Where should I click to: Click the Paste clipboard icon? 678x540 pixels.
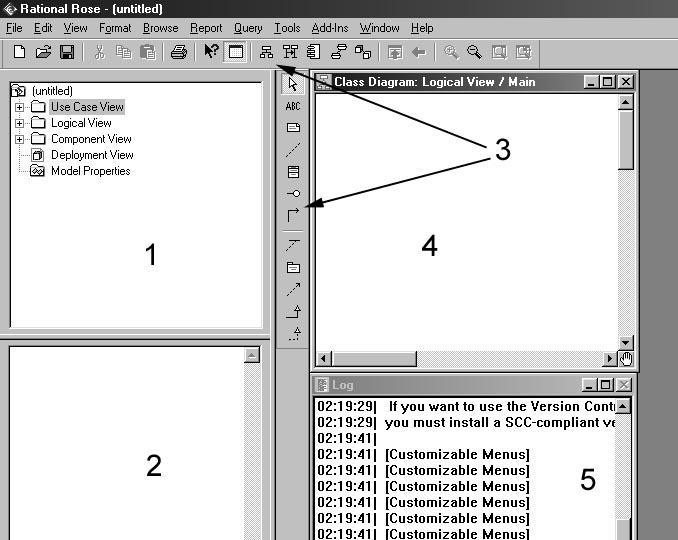pos(147,52)
